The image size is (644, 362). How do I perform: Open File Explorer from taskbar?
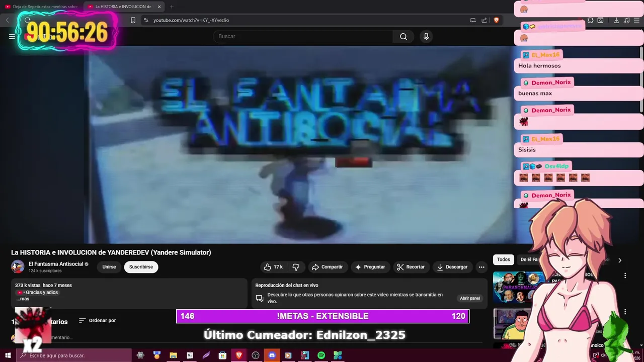tap(173, 355)
